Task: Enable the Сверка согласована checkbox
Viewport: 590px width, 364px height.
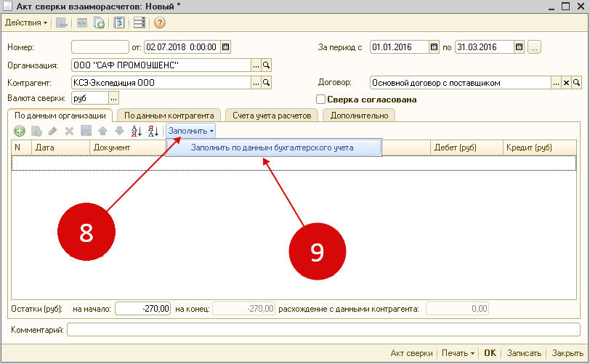Action: (x=320, y=100)
